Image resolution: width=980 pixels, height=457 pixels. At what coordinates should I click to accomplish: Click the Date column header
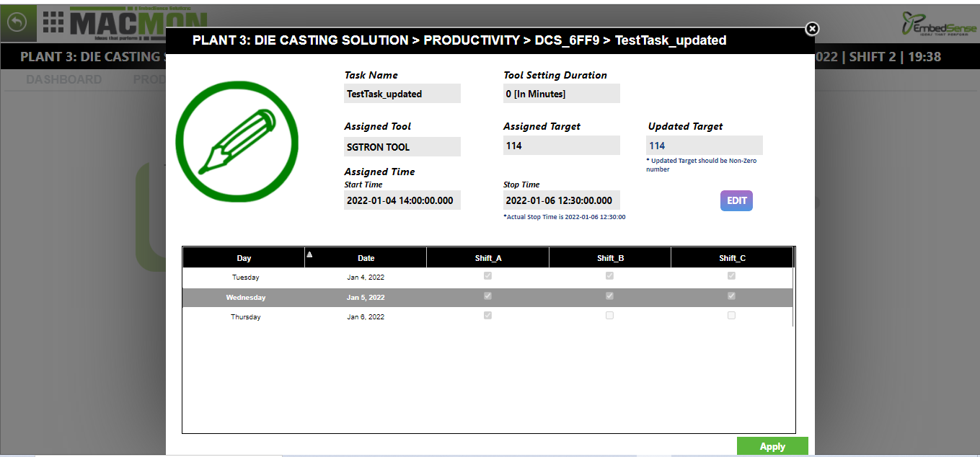(x=366, y=258)
